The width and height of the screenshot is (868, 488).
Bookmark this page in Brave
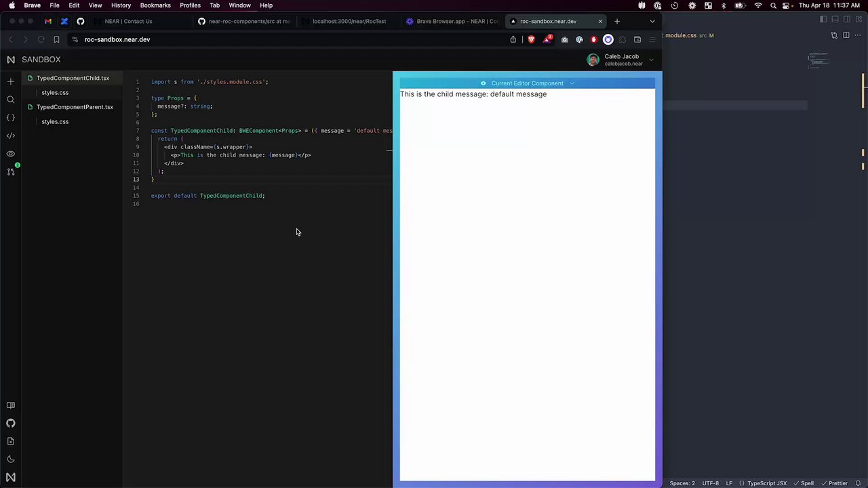(x=56, y=39)
